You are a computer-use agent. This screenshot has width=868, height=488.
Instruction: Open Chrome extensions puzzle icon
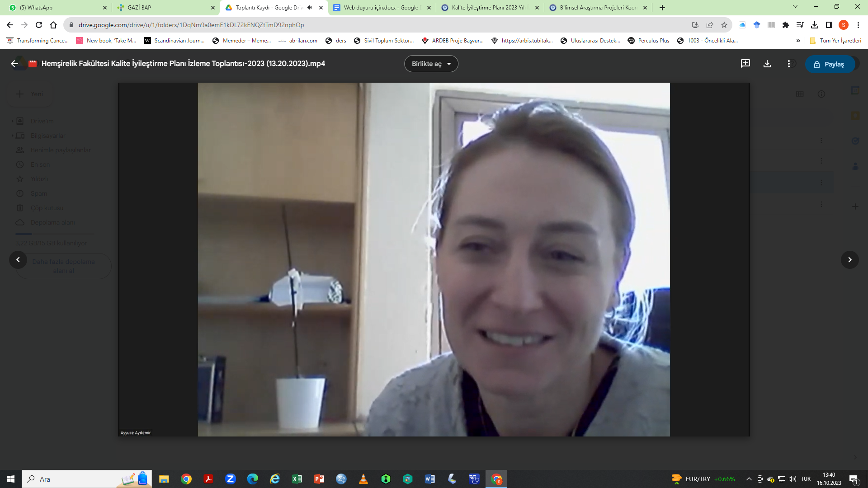tap(786, 25)
